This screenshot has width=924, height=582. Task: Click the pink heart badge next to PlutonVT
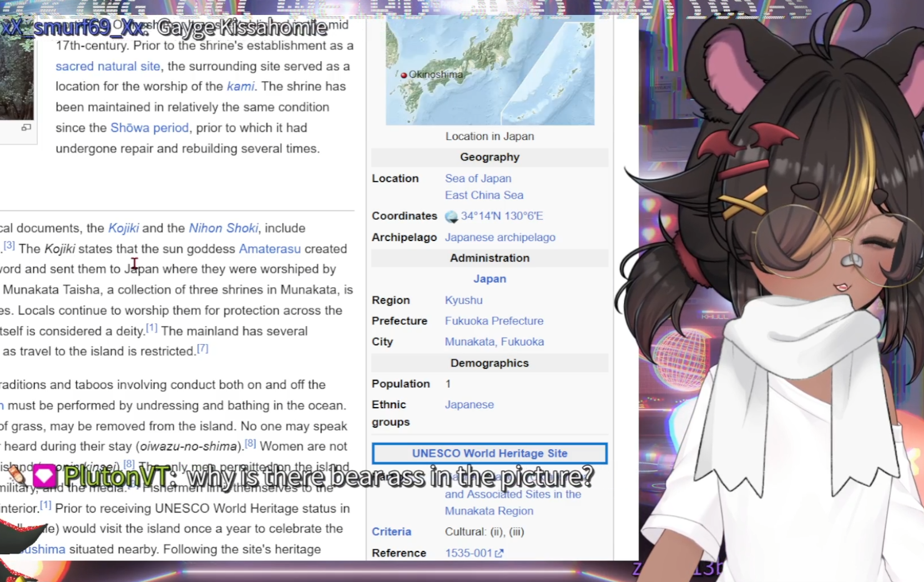point(45,476)
